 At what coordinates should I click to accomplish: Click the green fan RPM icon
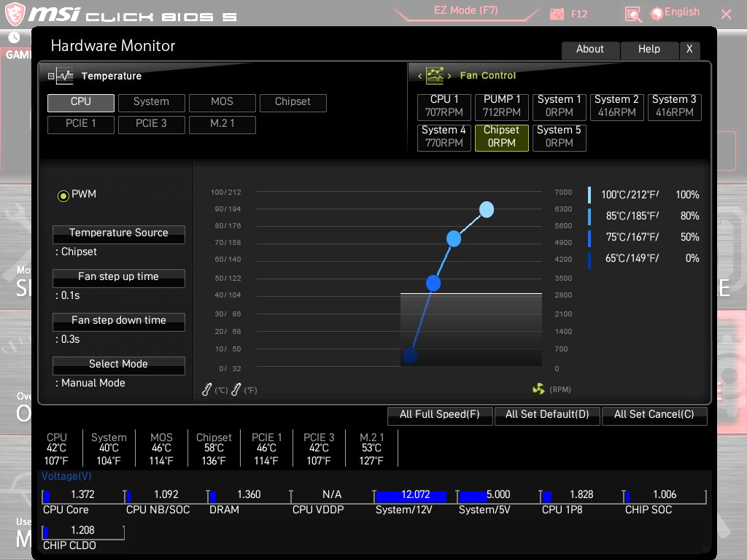pyautogui.click(x=538, y=389)
